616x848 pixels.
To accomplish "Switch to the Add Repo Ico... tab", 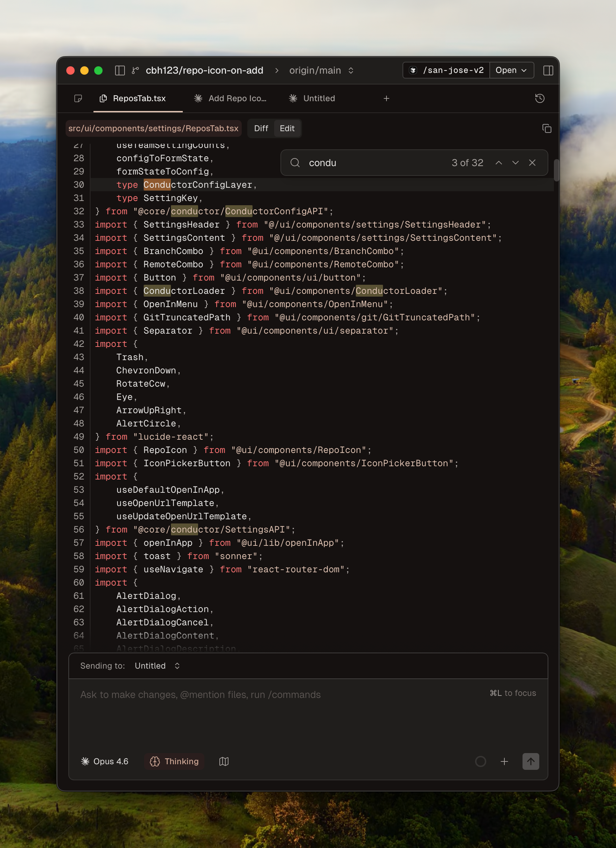I will point(230,98).
